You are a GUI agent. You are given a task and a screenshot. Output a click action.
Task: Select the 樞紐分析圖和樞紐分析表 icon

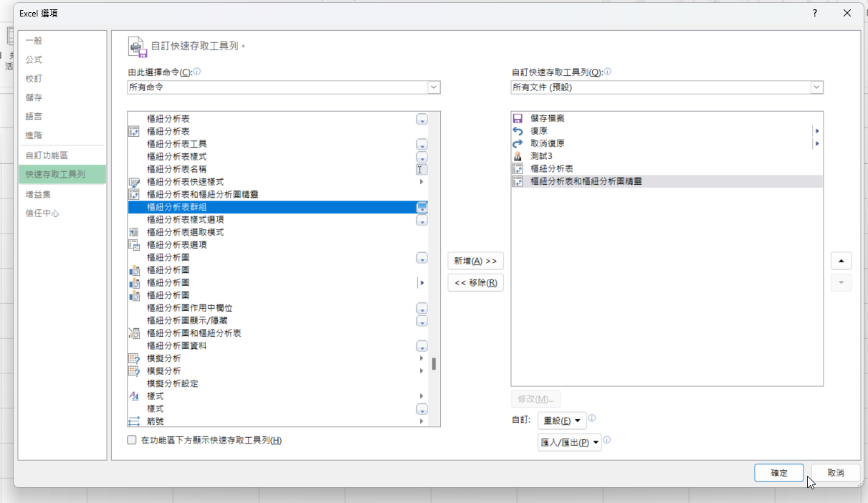[133, 333]
